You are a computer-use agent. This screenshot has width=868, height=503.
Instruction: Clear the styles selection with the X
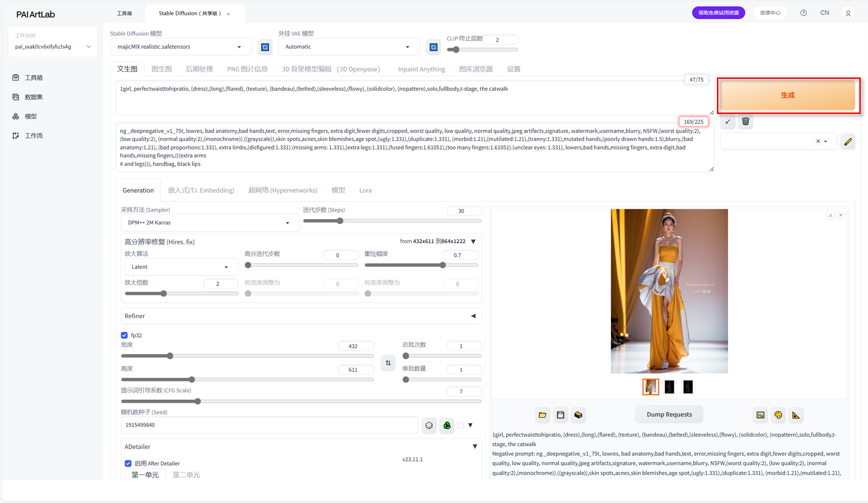click(x=817, y=141)
